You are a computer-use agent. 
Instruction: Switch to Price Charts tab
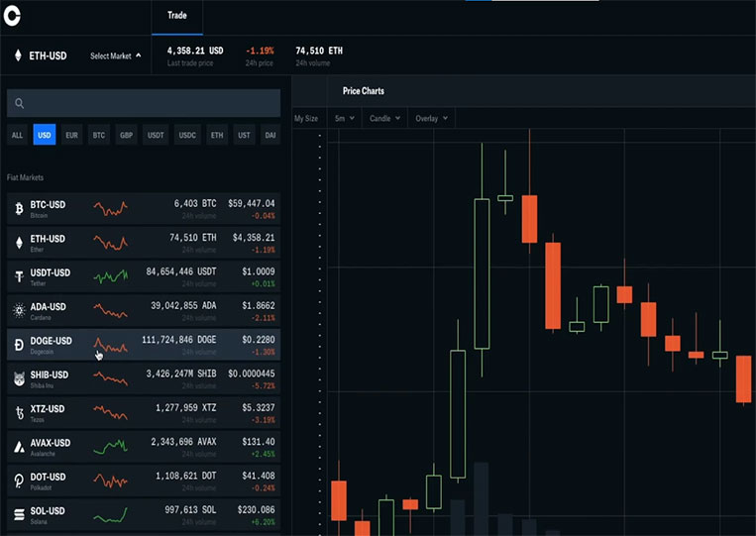[x=364, y=91]
